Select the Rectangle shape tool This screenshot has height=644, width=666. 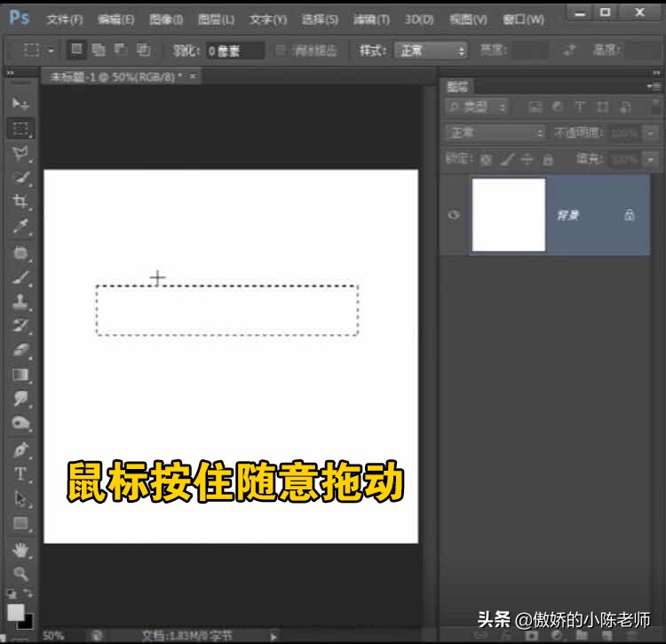(x=20, y=522)
